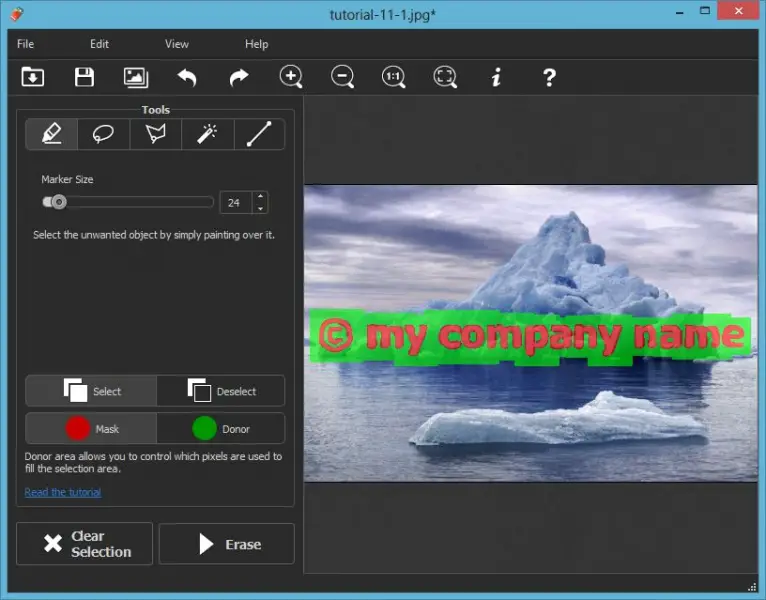Select the Line tool
The height and width of the screenshot is (600, 766).
(259, 134)
